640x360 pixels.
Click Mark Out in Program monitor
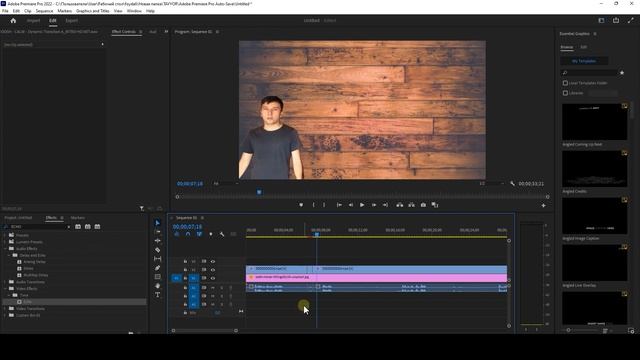click(324, 205)
